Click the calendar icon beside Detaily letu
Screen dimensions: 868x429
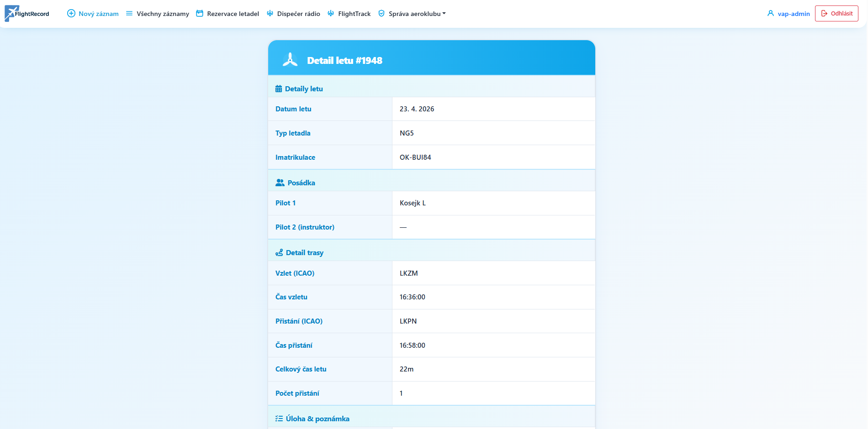279,89
